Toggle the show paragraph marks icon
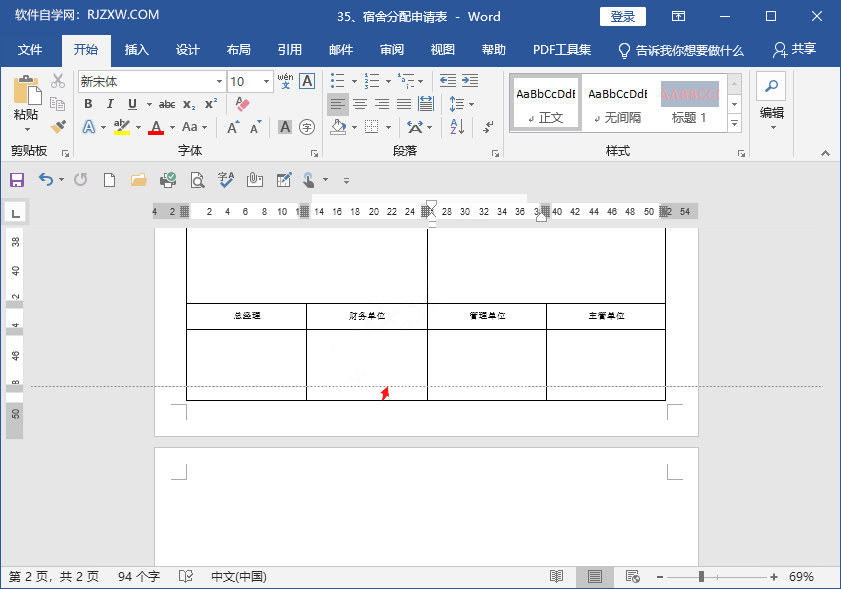Viewport: 841px width, 589px height. point(488,128)
